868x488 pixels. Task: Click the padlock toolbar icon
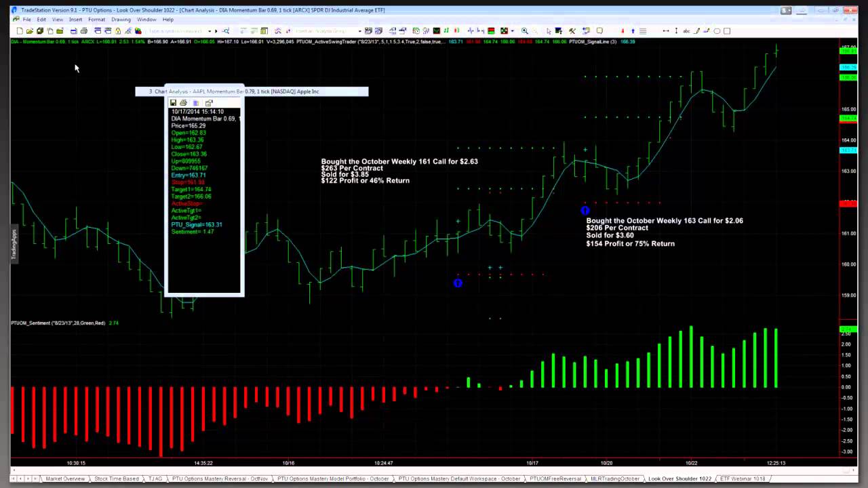pyautogui.click(x=118, y=31)
